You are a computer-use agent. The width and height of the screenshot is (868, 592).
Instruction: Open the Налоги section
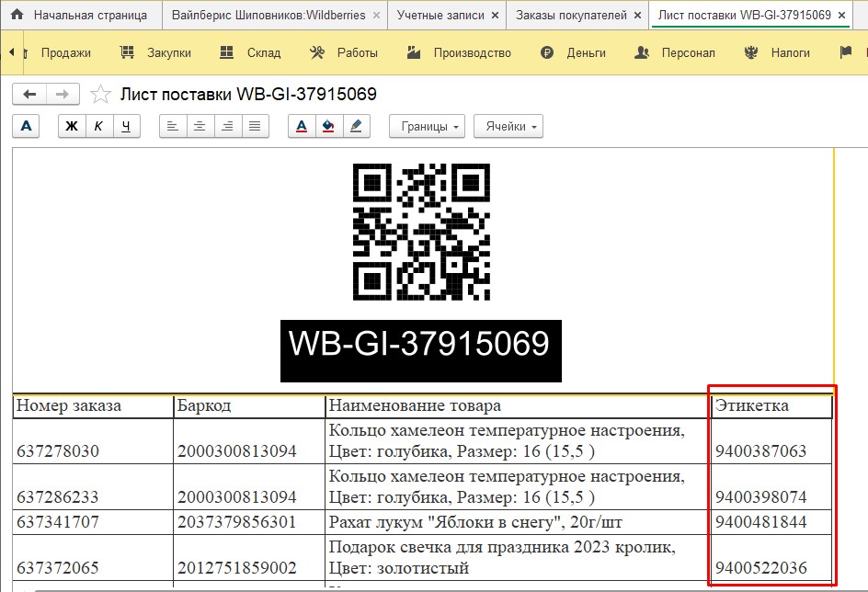777,53
